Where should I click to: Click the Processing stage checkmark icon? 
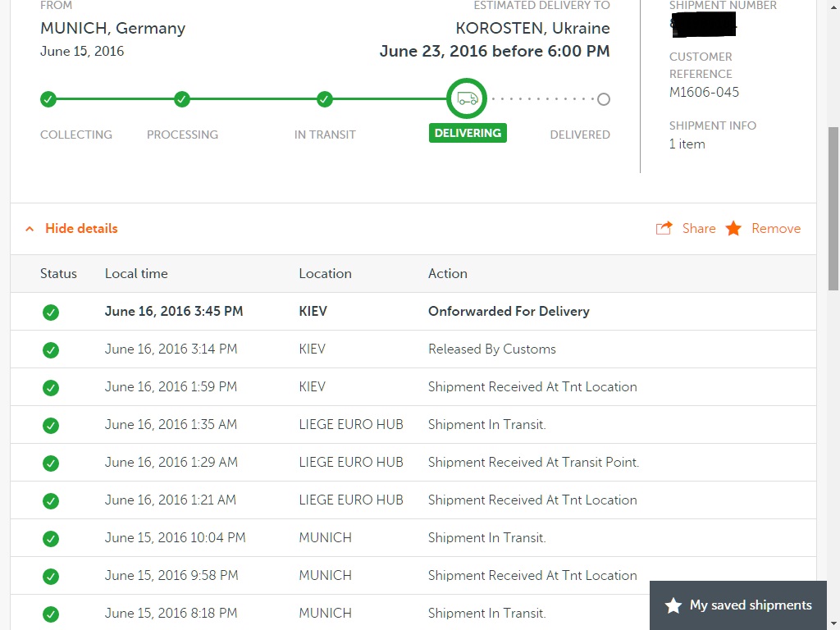coord(182,99)
